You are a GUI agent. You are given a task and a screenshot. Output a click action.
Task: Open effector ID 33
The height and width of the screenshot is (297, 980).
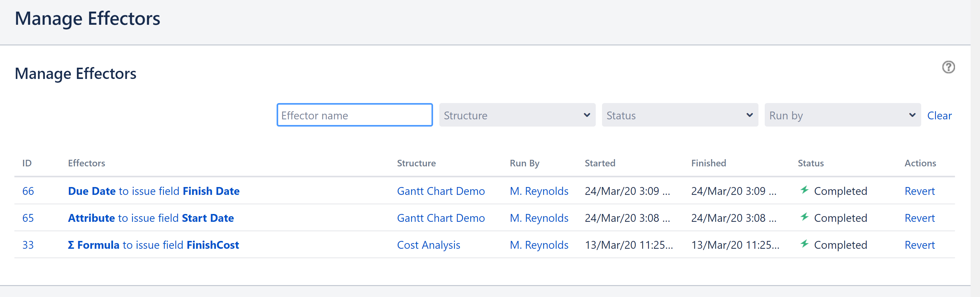pyautogui.click(x=28, y=245)
